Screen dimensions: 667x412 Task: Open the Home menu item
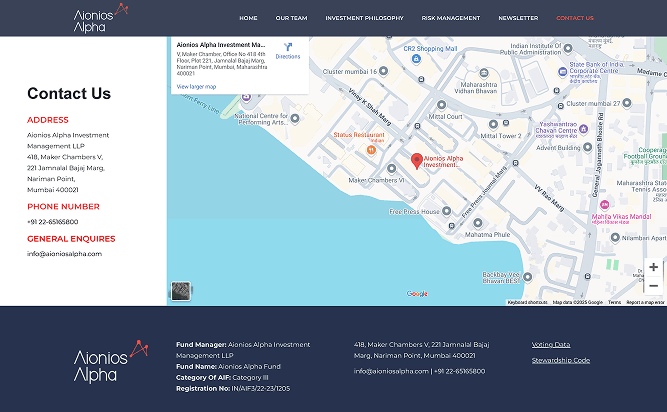[x=248, y=18]
